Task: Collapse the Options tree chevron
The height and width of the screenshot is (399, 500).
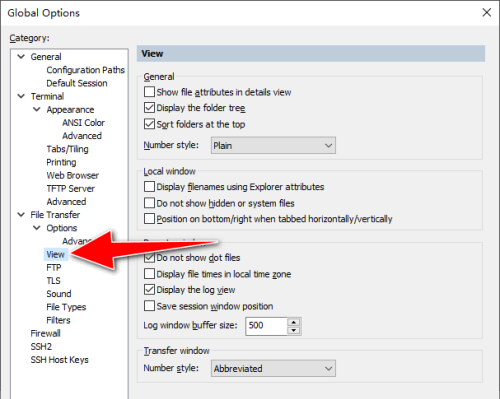Action: tap(37, 228)
